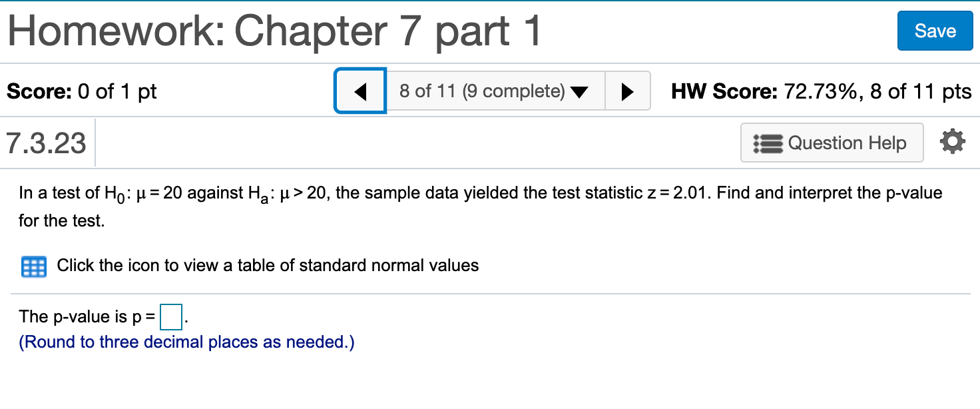Click the 'Homework: Chapter 7 part 1' title
The width and height of the screenshot is (980, 409).
274,31
